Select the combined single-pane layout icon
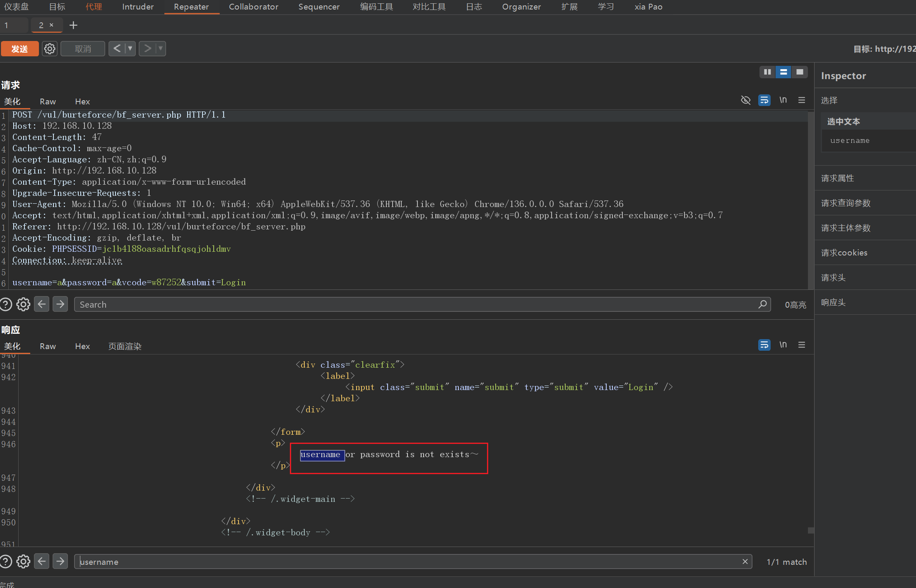This screenshot has height=588, width=916. 800,72
